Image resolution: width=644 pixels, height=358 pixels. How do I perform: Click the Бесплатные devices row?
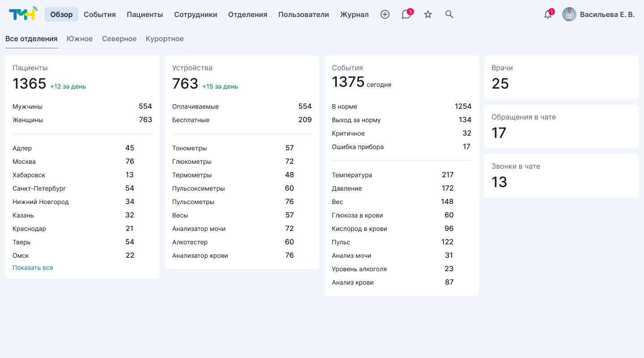pos(242,120)
